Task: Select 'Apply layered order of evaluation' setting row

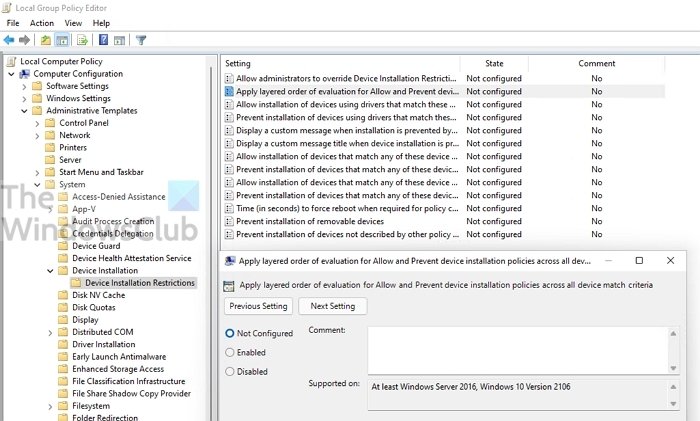Action: (444, 92)
